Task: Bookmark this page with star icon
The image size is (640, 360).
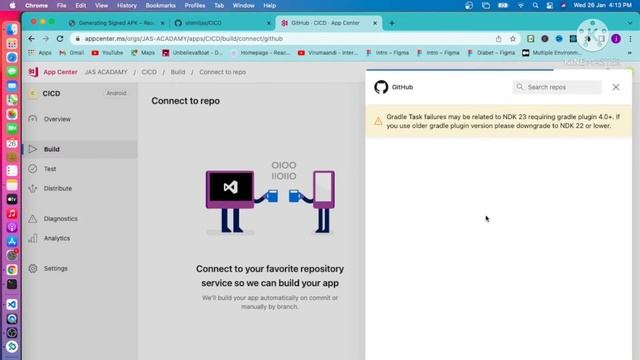Action: (x=513, y=39)
